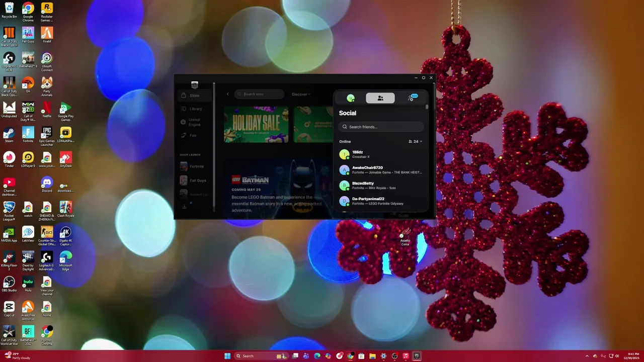The height and width of the screenshot is (362, 644).
Task: Open CapCut desktop icon
Action: pos(9,309)
